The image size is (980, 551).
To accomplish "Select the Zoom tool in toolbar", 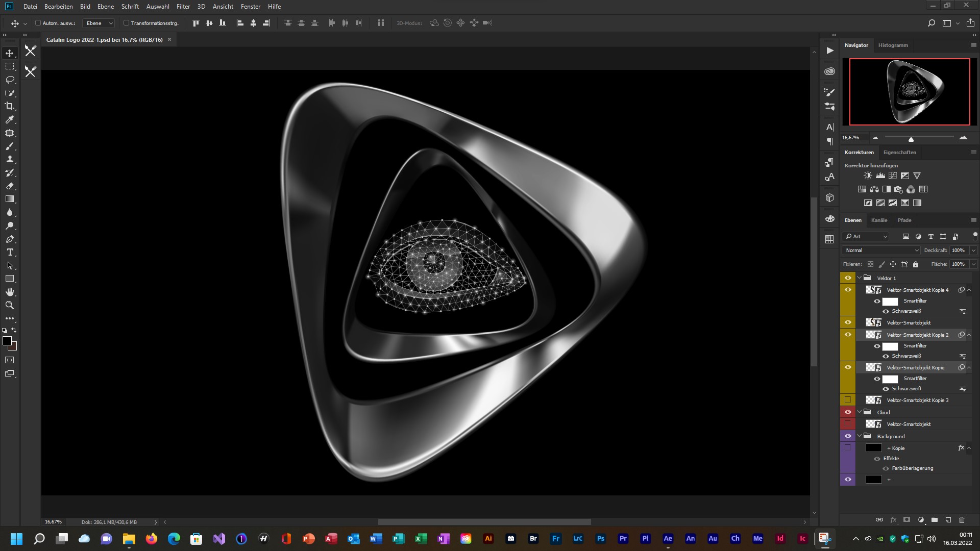I will 10,305.
